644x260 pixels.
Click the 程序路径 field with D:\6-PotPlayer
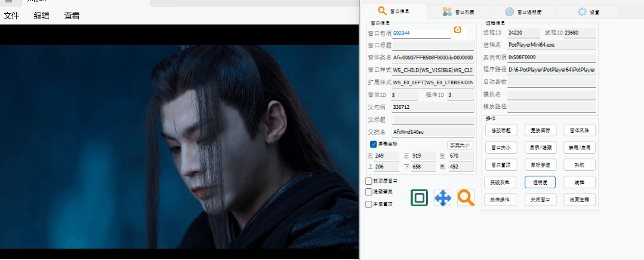tap(551, 69)
